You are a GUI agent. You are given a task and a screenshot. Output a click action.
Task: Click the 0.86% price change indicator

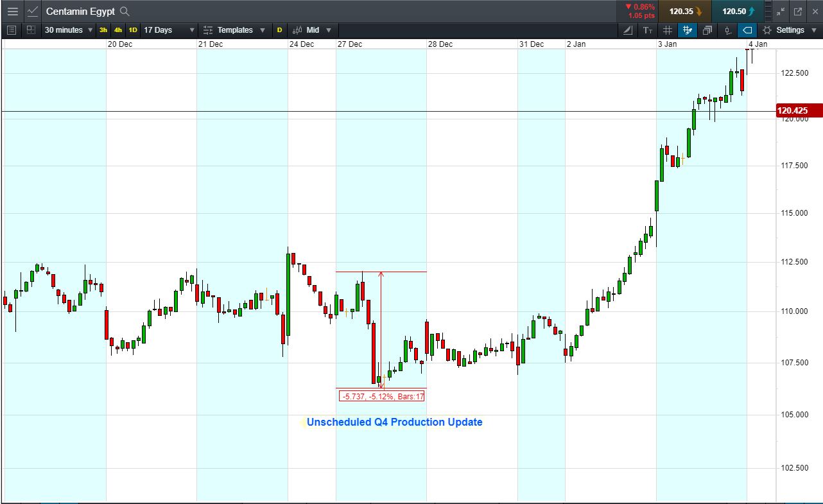[639, 7]
